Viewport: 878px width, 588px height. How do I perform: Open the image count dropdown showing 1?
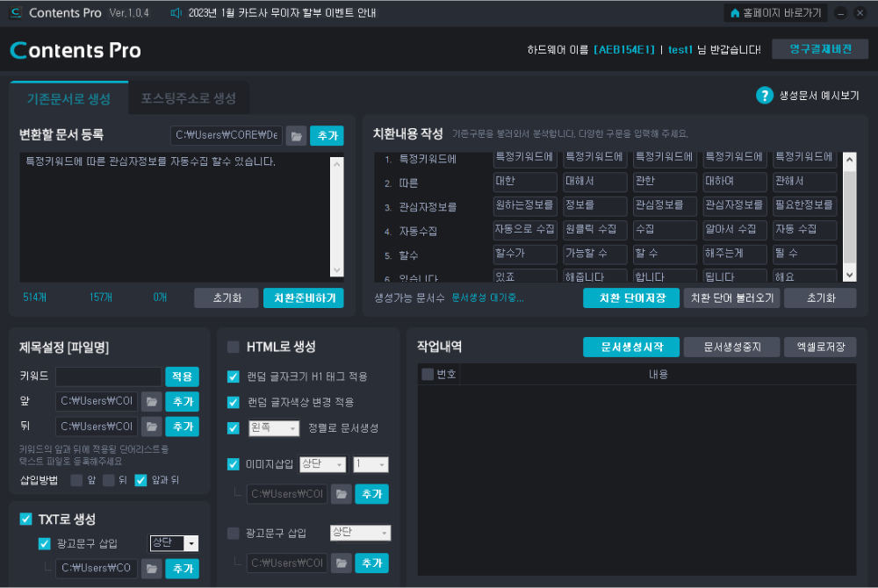coord(371,463)
